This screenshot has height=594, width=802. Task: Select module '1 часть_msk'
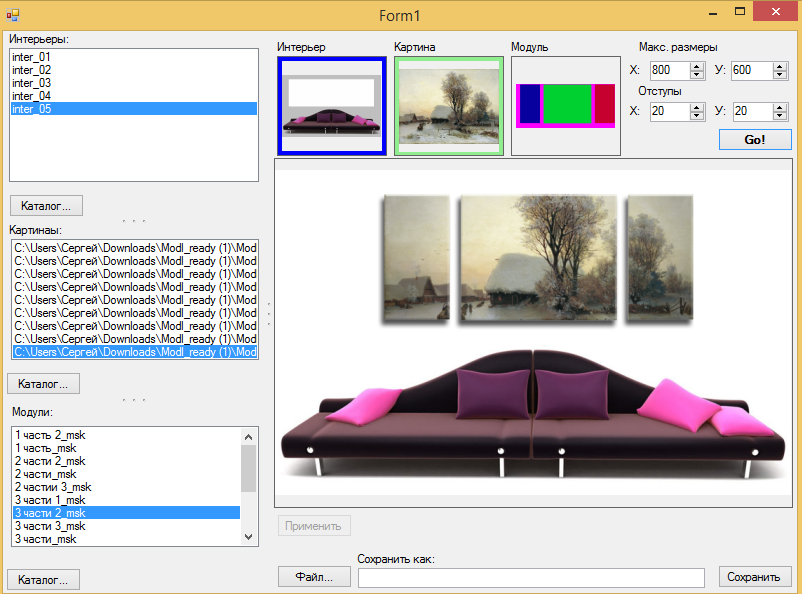pyautogui.click(x=126, y=448)
